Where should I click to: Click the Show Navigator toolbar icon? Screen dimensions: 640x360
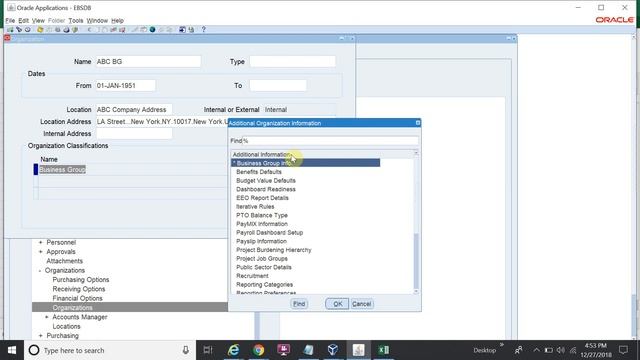point(28,29)
